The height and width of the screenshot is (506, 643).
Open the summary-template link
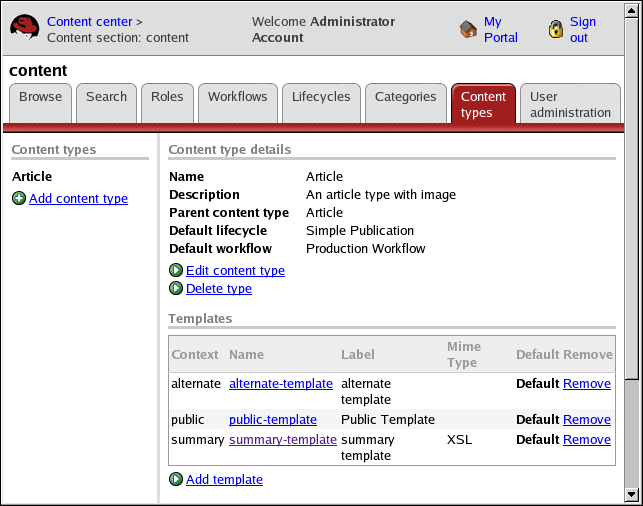click(283, 440)
